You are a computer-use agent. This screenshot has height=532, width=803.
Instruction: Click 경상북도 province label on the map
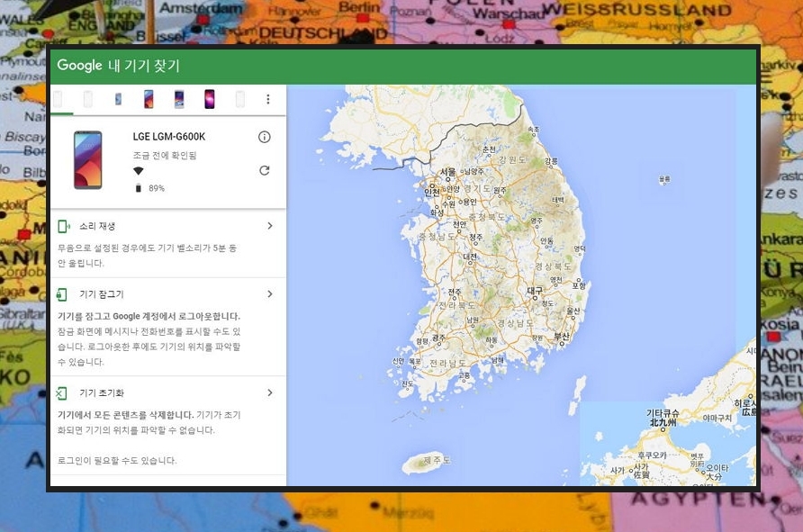coord(553,266)
